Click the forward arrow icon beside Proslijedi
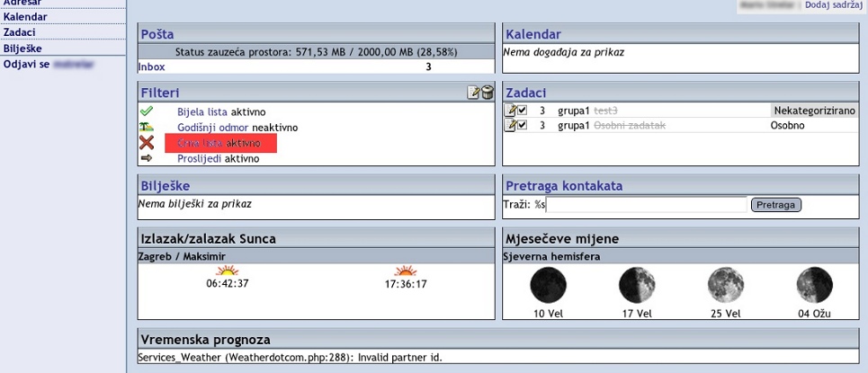 click(x=147, y=158)
